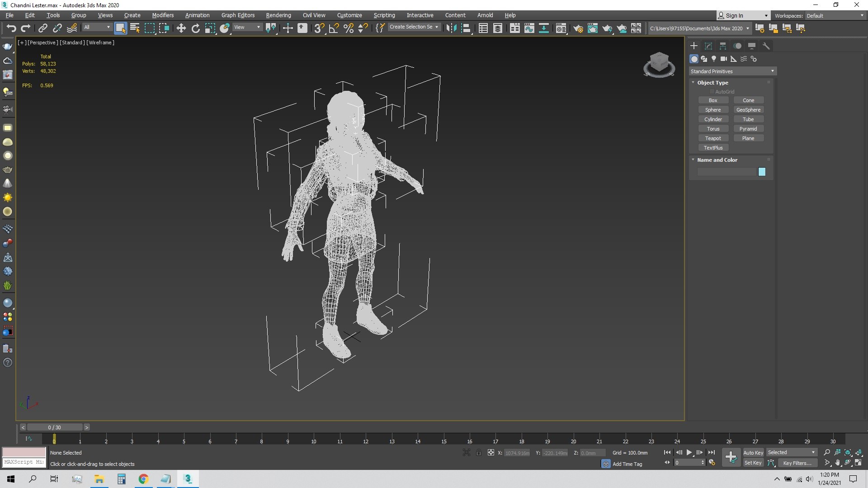This screenshot has height=488, width=868.
Task: Toggle the Selection Lock icon
Action: pyautogui.click(x=479, y=453)
